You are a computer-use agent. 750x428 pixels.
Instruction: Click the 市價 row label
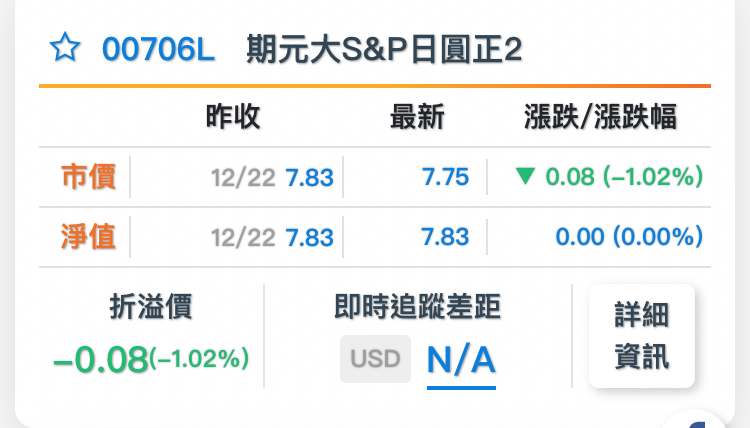click(x=88, y=176)
